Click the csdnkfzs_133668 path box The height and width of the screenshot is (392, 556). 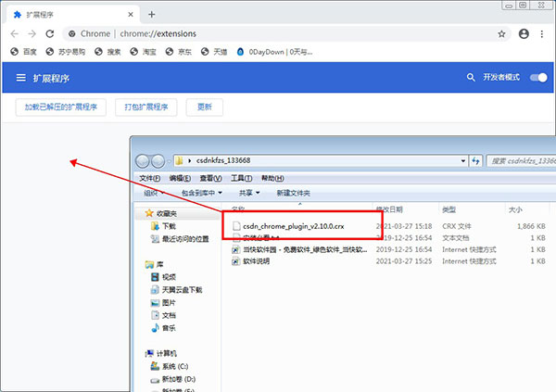[319, 160]
